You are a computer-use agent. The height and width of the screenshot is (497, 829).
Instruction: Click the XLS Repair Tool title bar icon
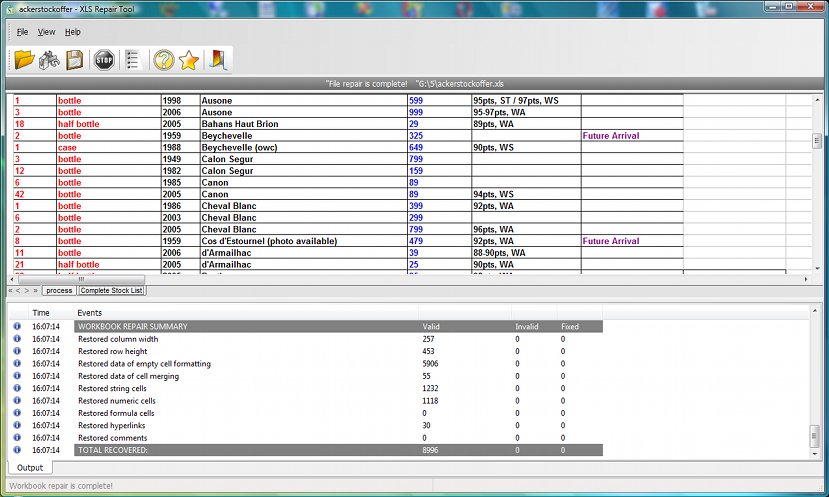coord(10,9)
